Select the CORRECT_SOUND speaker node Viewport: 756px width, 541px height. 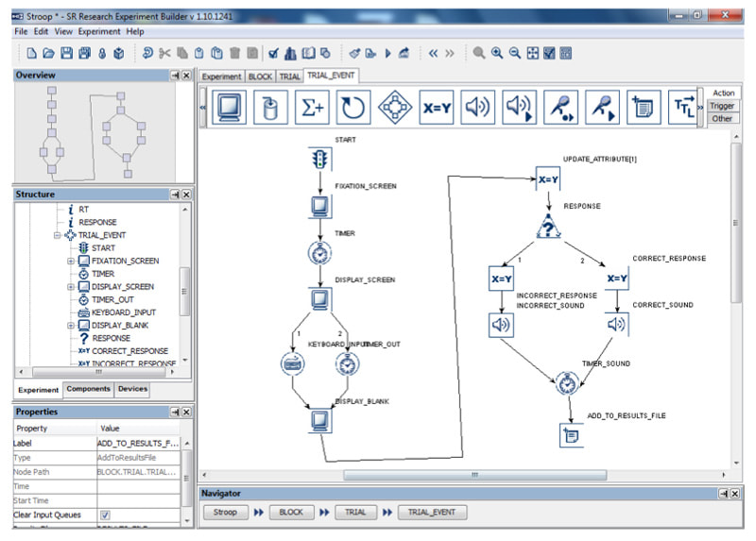(x=617, y=325)
